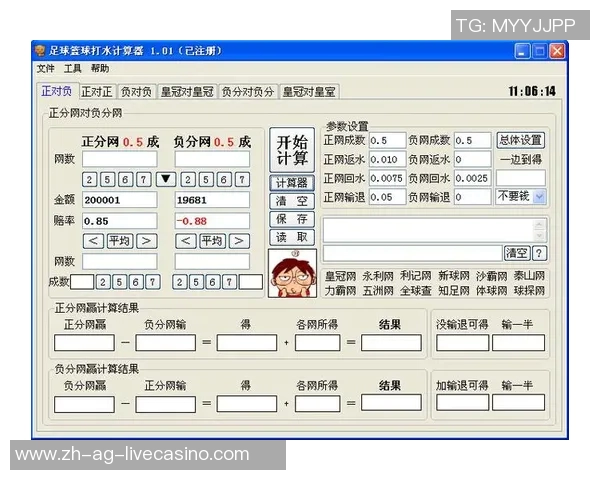This screenshot has height=480, width=600.
Task: Click the 新球网 link
Action: [x=453, y=276]
